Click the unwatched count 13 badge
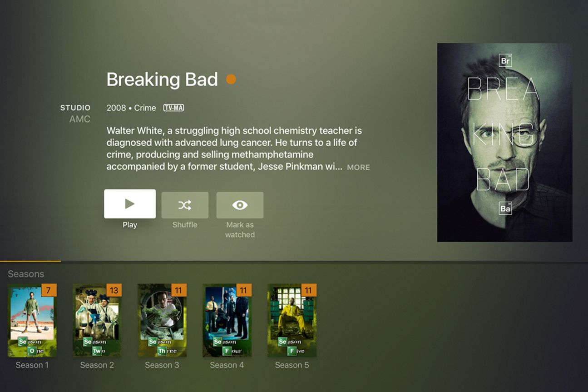The height and width of the screenshot is (392, 588). [114, 290]
